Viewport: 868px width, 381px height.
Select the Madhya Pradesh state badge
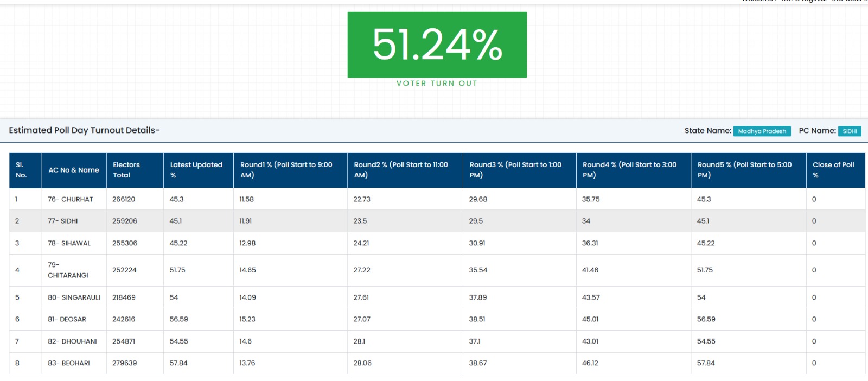click(762, 131)
